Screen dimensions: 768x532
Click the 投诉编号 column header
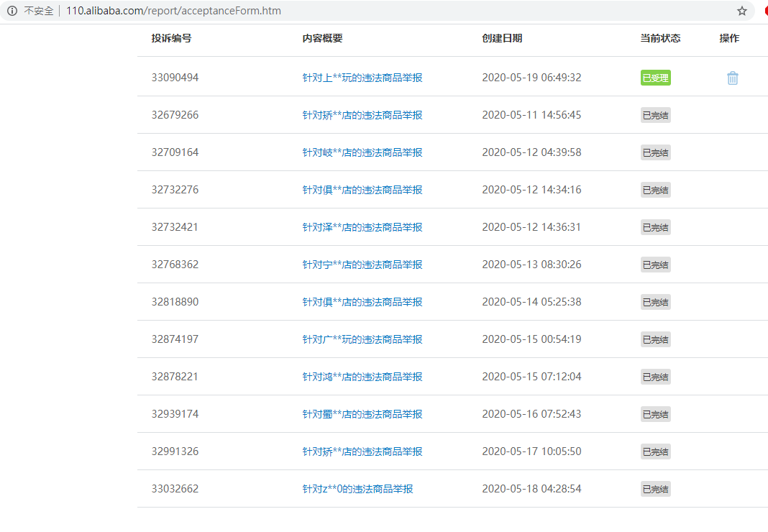[x=171, y=38]
